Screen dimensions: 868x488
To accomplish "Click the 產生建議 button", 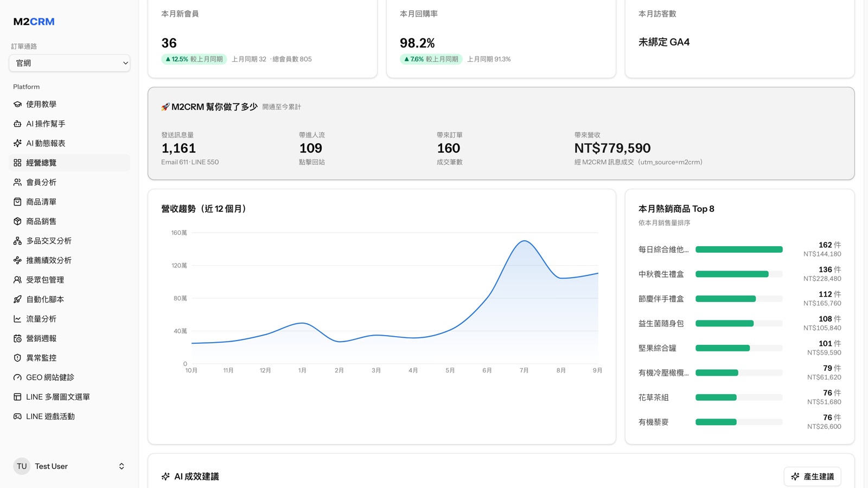I will tap(812, 477).
